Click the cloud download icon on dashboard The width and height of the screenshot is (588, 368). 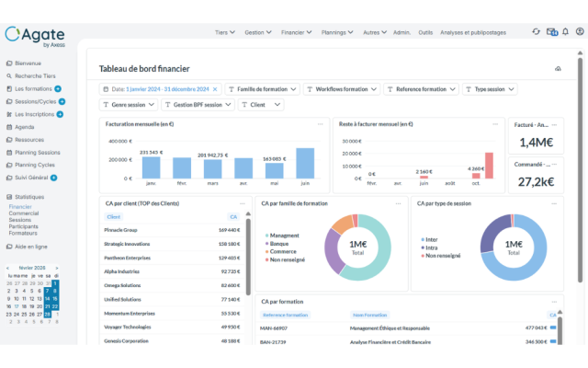tap(558, 69)
